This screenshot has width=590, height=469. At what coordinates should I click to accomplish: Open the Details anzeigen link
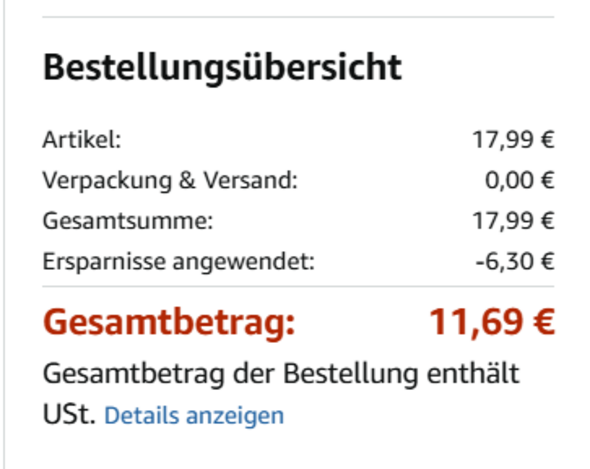coord(194,416)
